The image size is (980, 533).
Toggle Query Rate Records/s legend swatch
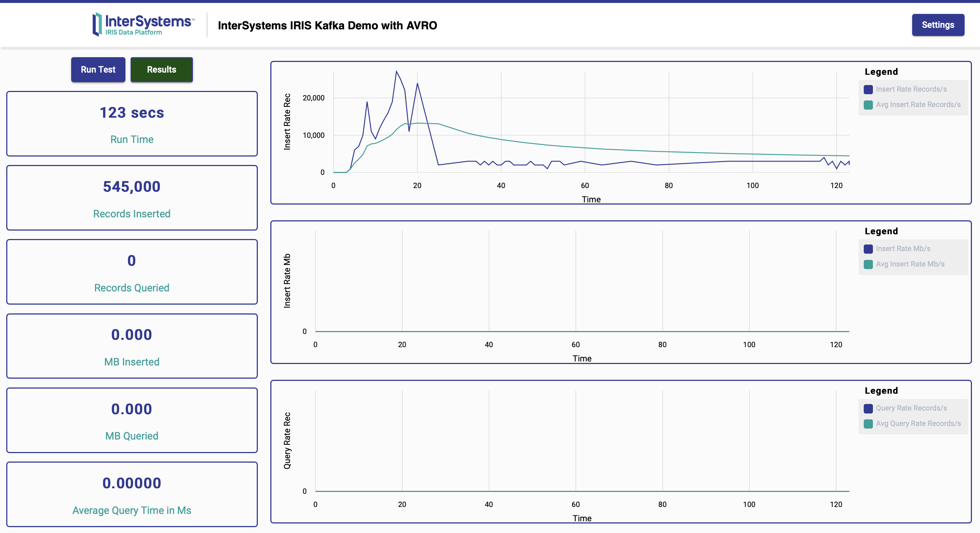[868, 408]
